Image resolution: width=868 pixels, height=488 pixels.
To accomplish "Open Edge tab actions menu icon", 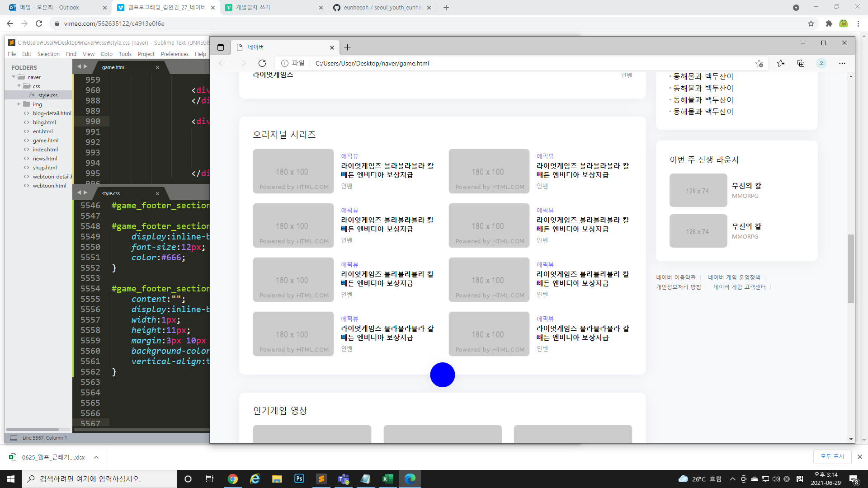I will tap(221, 47).
